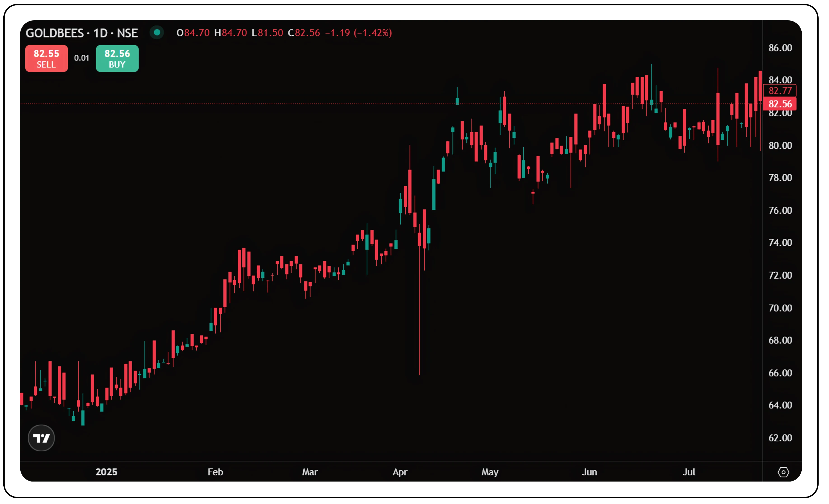Click the 74.00 price scale label
Image resolution: width=829 pixels, height=504 pixels.
(780, 242)
